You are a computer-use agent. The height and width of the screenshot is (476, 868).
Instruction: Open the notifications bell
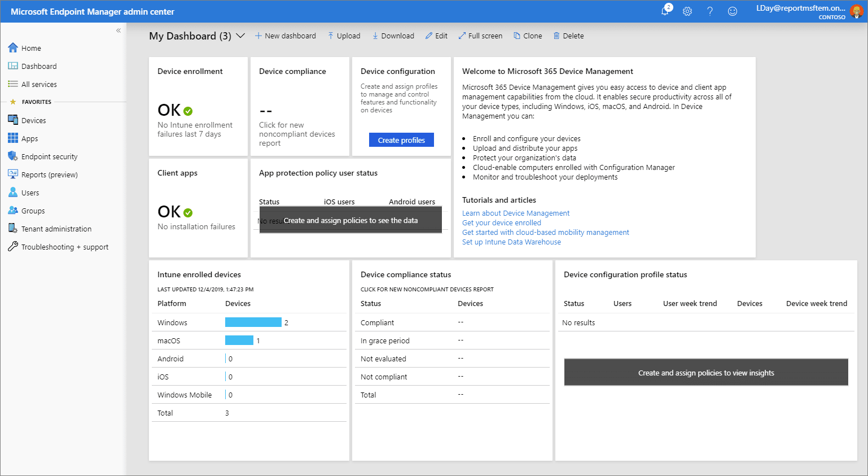(665, 11)
